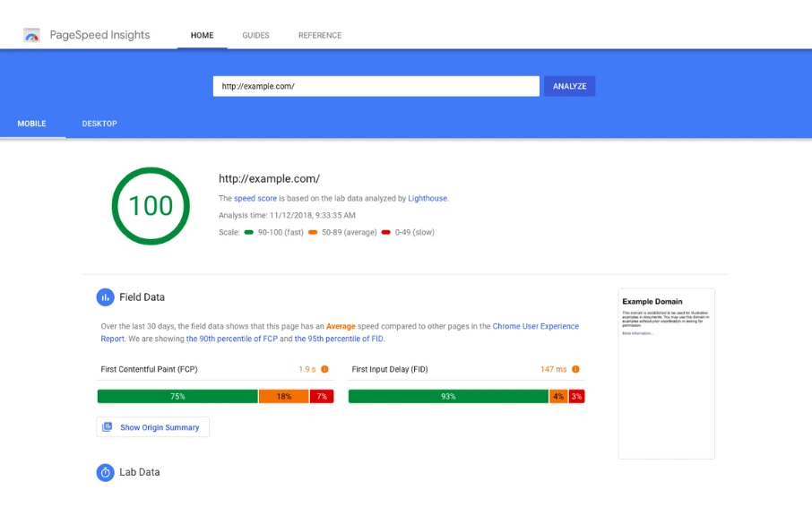Viewport: 812px width, 507px height.
Task: Click the First Input Delay (FID) label
Action: tap(390, 369)
